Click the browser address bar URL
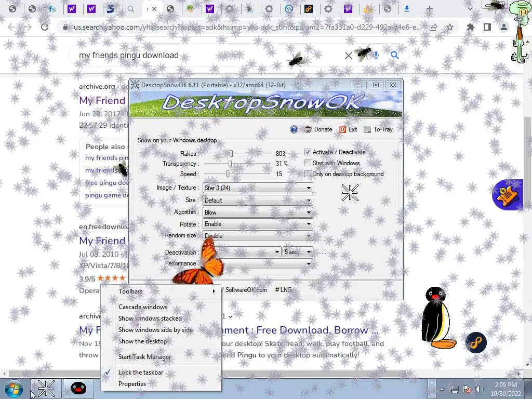Viewport: 532px width, 399px height. pos(248,27)
